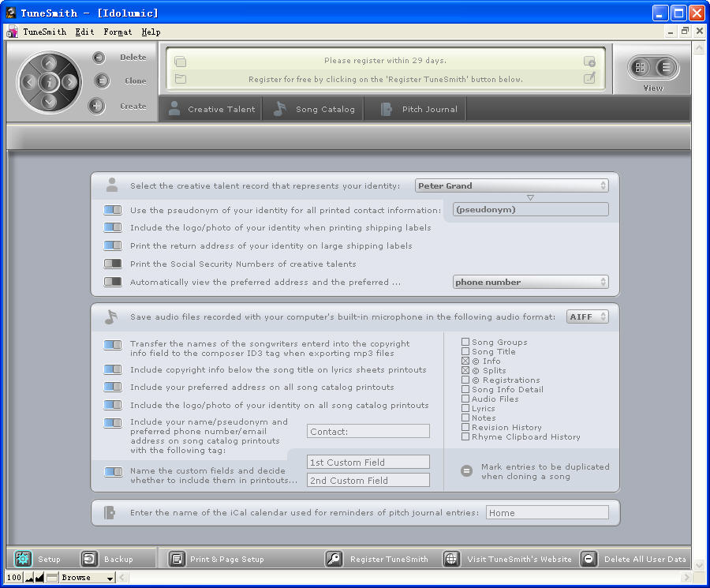The image size is (710, 588).
Task: Click the Setup gear icon
Action: 23,559
